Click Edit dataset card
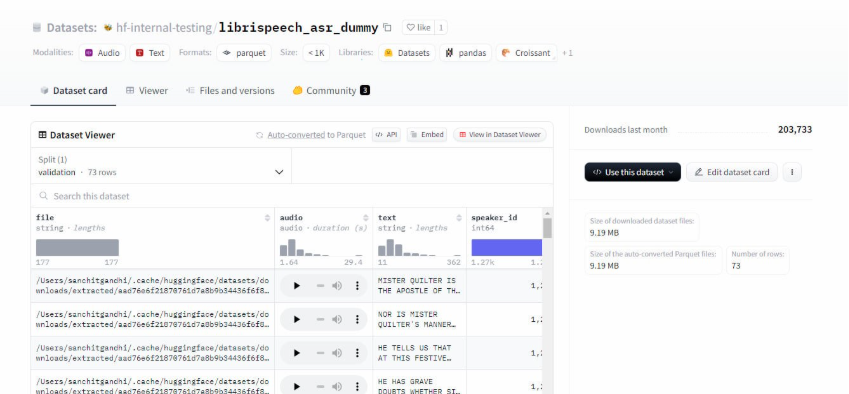The width and height of the screenshot is (849, 394). pyautogui.click(x=732, y=172)
